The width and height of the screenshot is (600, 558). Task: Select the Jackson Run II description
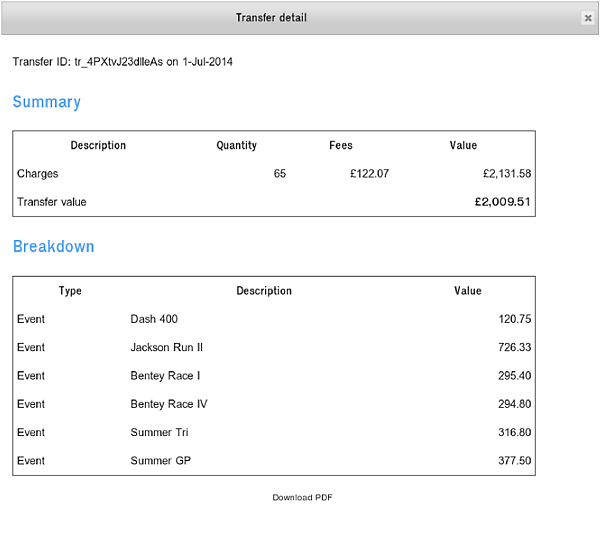tap(166, 347)
